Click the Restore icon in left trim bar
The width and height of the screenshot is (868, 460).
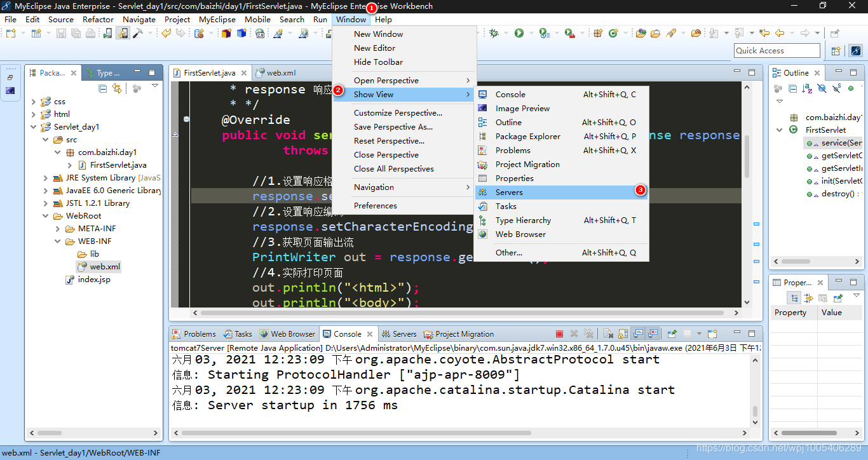[10, 78]
